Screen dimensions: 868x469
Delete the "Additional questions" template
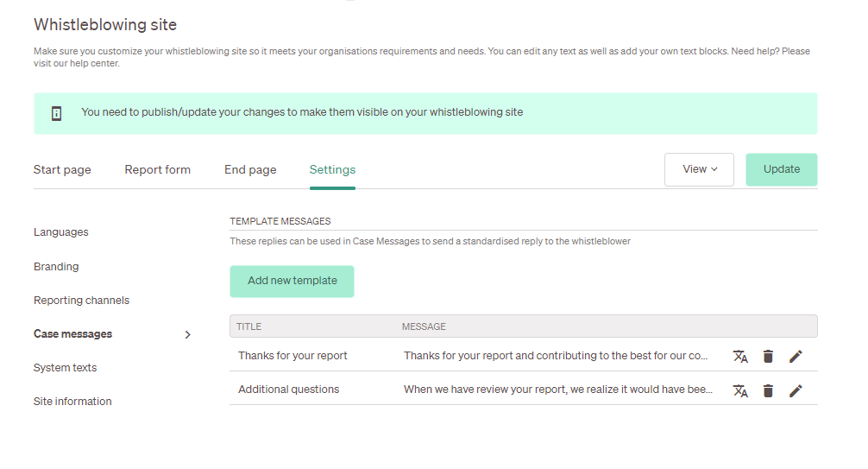click(x=768, y=390)
